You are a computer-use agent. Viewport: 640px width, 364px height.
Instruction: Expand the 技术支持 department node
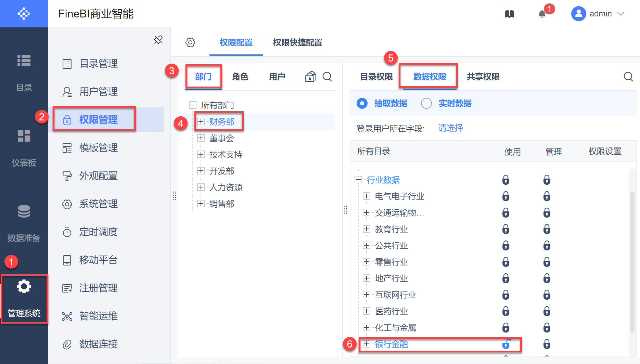pyautogui.click(x=201, y=154)
